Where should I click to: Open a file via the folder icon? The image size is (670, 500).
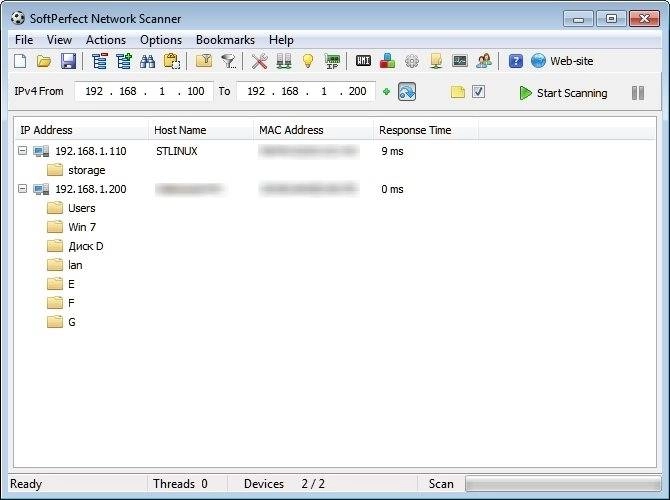click(x=44, y=61)
